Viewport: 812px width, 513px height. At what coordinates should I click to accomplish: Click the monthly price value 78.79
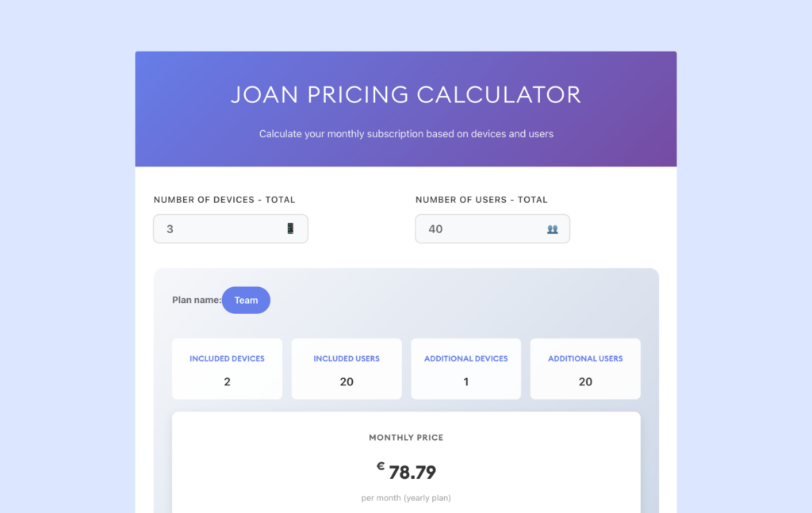[413, 471]
